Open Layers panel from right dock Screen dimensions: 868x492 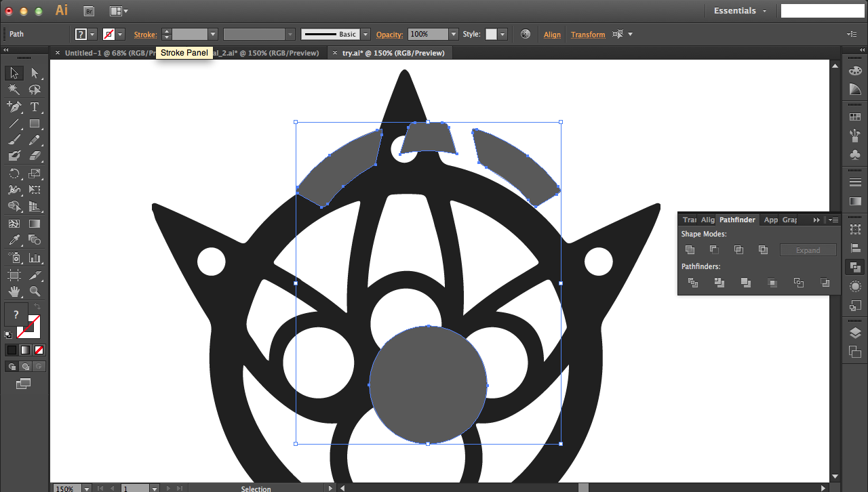[x=855, y=333]
